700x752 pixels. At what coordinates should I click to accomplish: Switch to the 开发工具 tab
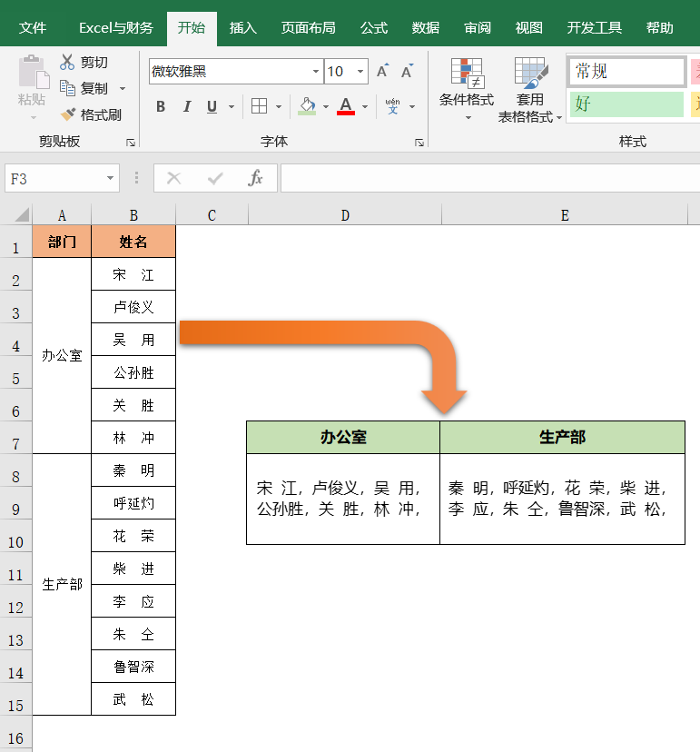(x=595, y=28)
